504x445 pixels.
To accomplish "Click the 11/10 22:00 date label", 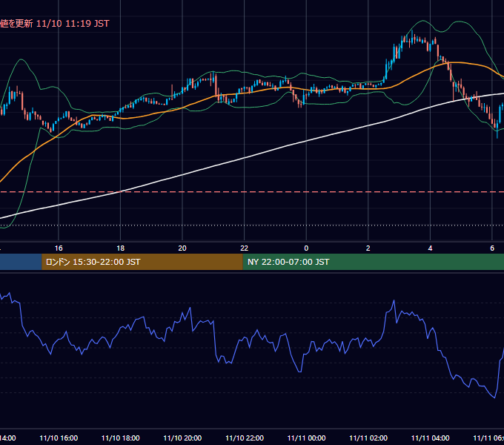I will point(245,438).
